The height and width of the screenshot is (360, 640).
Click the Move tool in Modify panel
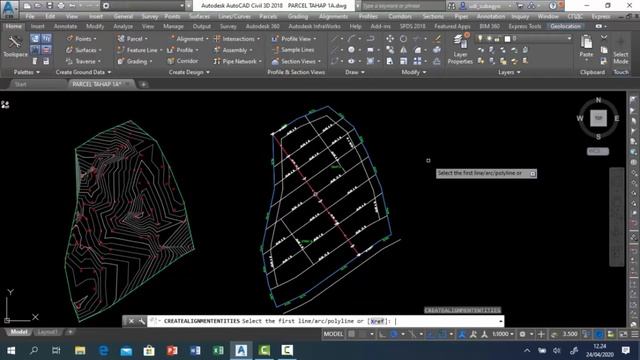click(390, 38)
